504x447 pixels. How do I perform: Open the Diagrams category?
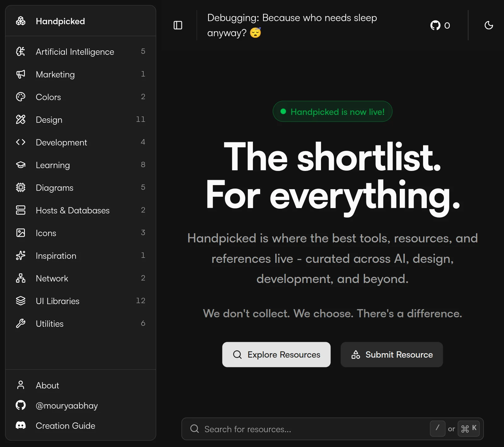(x=81, y=188)
